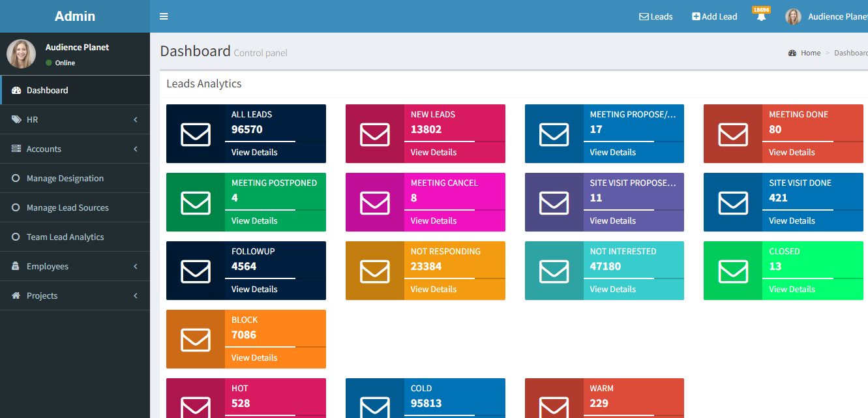Click the Home breadcrumb link

pyautogui.click(x=811, y=53)
